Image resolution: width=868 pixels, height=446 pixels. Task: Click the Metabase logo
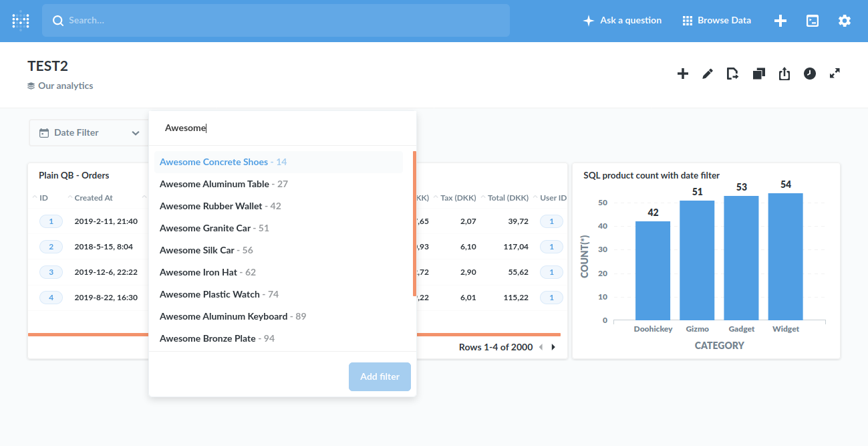(20, 20)
